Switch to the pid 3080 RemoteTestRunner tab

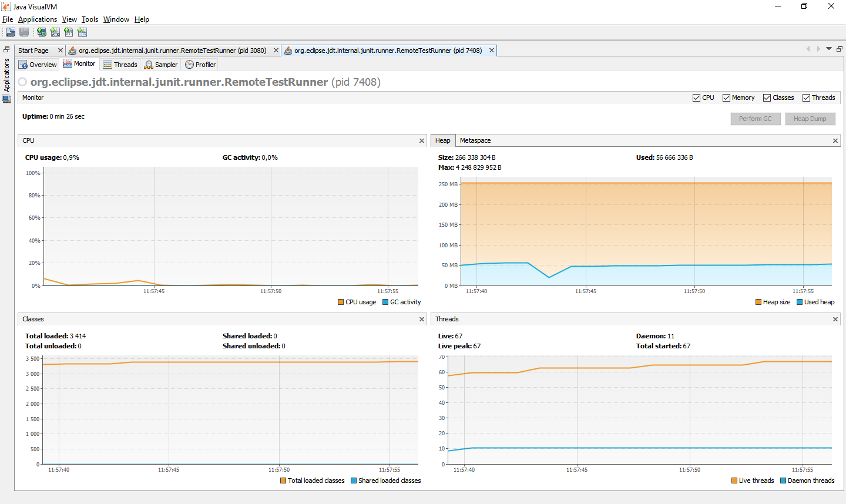click(173, 51)
